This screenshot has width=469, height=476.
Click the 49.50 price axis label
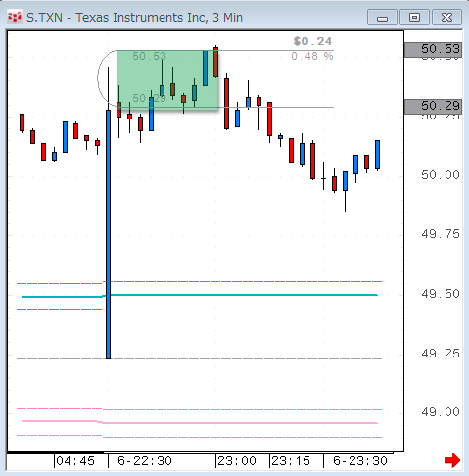(x=441, y=294)
